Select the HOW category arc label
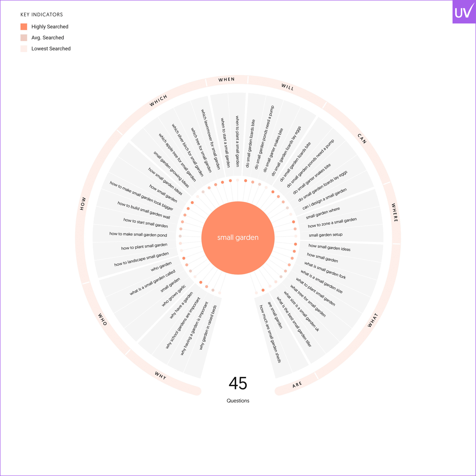The width and height of the screenshot is (476, 476). 83,204
